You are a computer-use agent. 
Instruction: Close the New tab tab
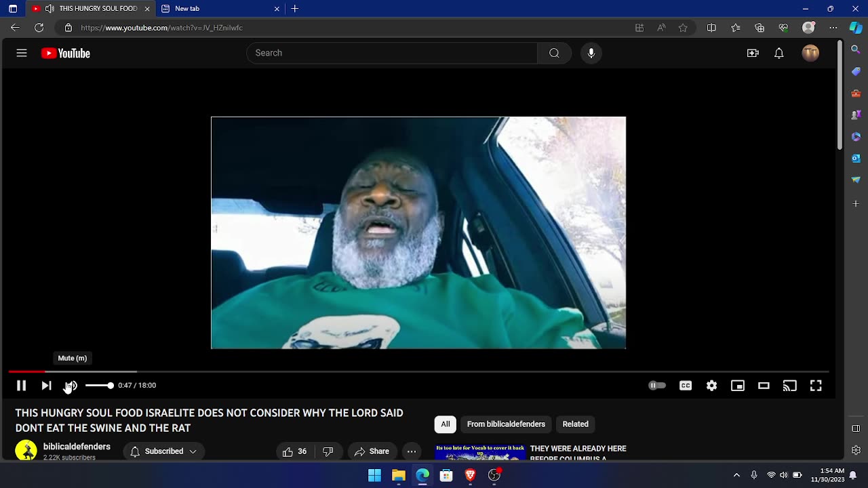[x=277, y=9]
